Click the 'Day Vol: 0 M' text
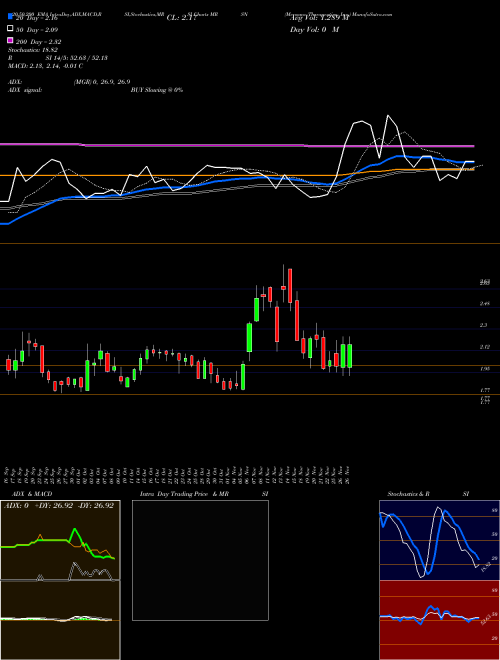The width and height of the screenshot is (500, 660). (314, 30)
